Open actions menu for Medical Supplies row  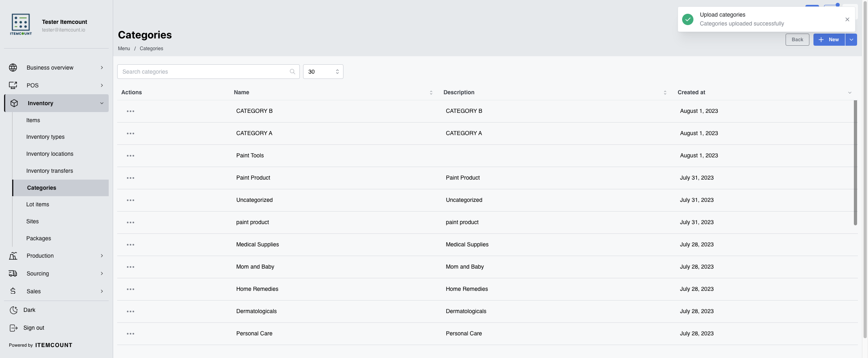coord(131,245)
